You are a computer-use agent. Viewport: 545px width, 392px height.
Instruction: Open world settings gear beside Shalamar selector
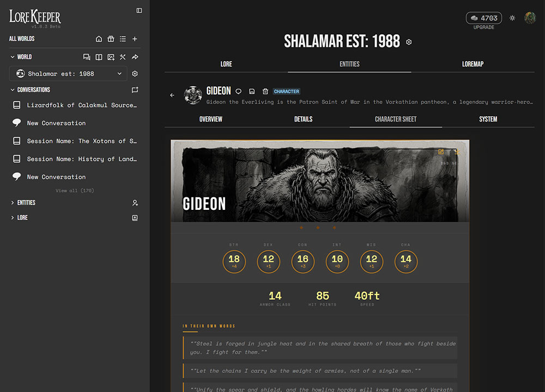tap(135, 73)
